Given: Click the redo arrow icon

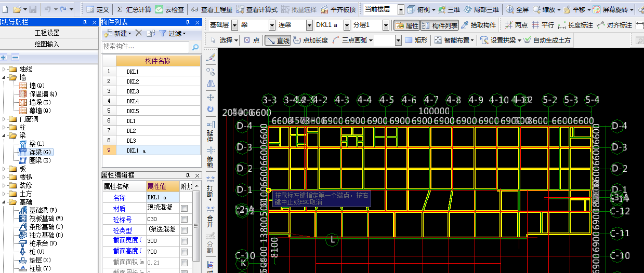Looking at the screenshot, I should pos(63,10).
